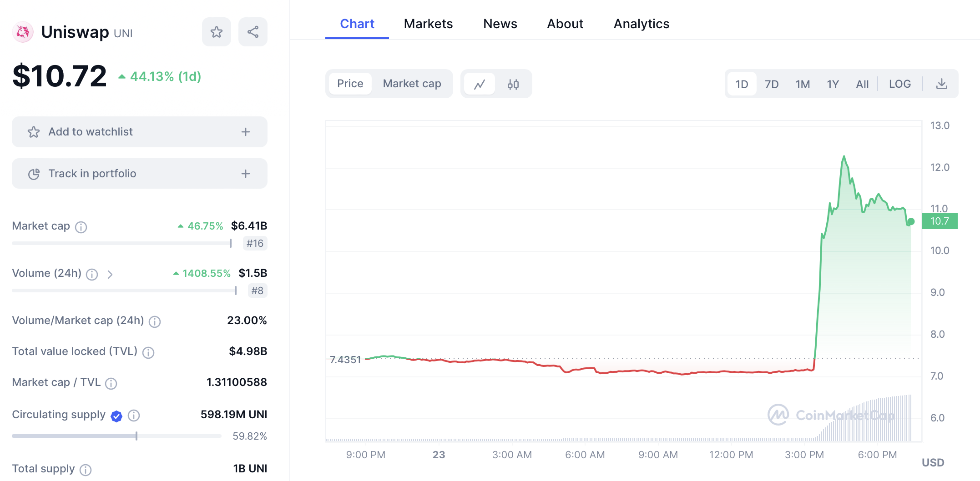980x481 pixels.
Task: Toggle chart to Price view
Action: [350, 84]
